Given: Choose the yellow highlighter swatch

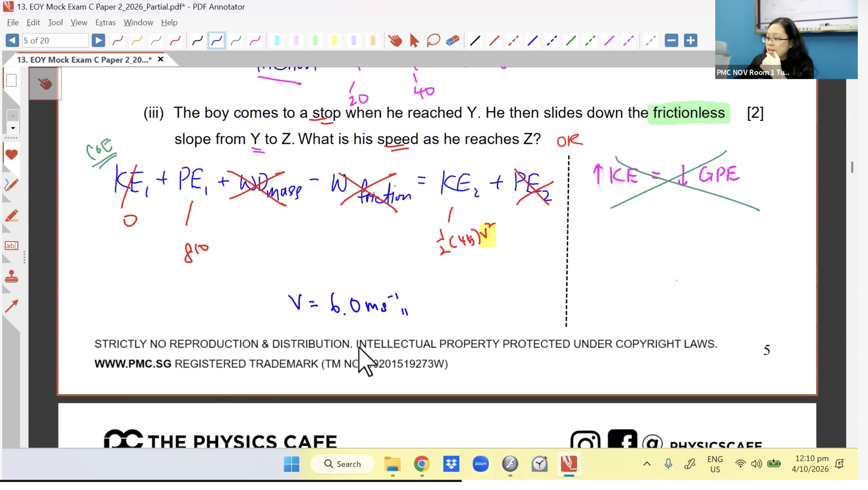Looking at the screenshot, I should point(334,40).
